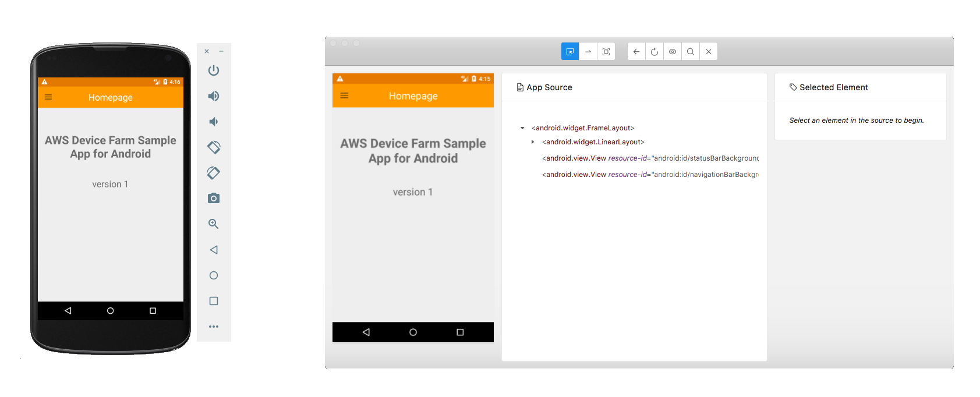Quit session with Appium X toolbar button
The image size is (980, 397).
coord(709,51)
